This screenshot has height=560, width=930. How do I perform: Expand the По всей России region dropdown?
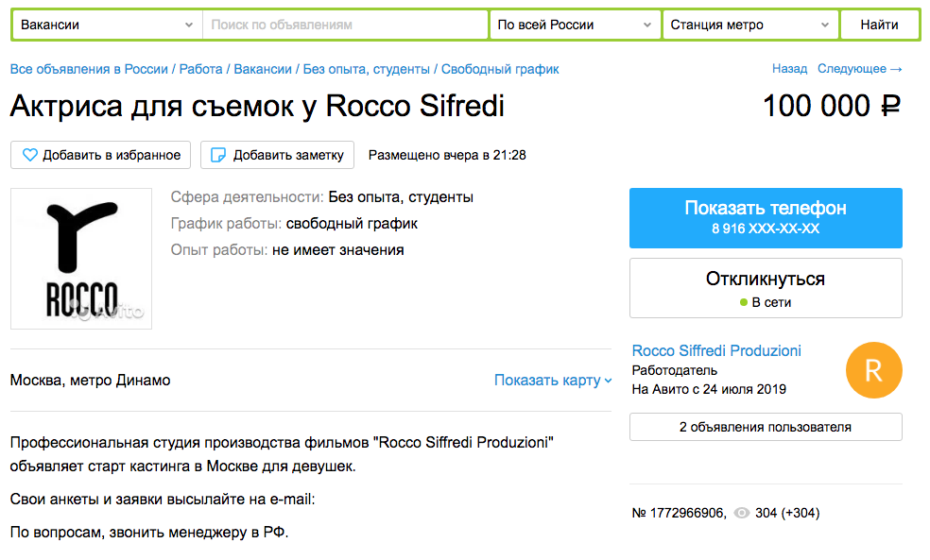pos(575,25)
